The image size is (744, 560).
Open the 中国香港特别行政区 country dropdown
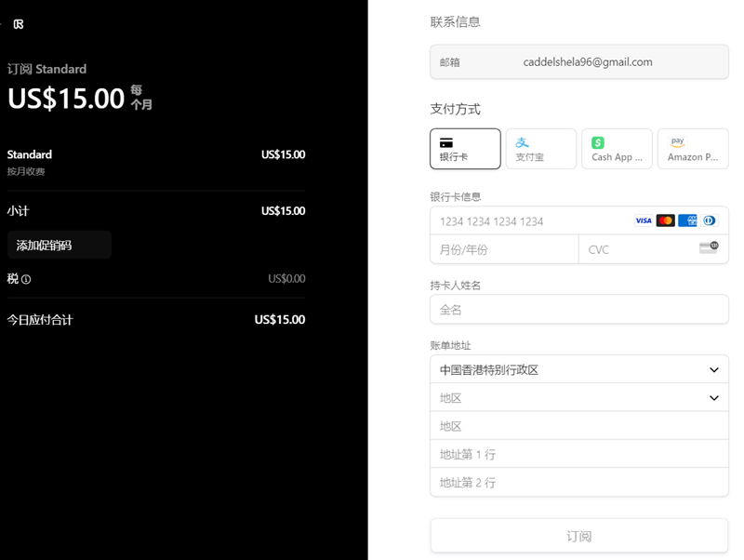578,369
